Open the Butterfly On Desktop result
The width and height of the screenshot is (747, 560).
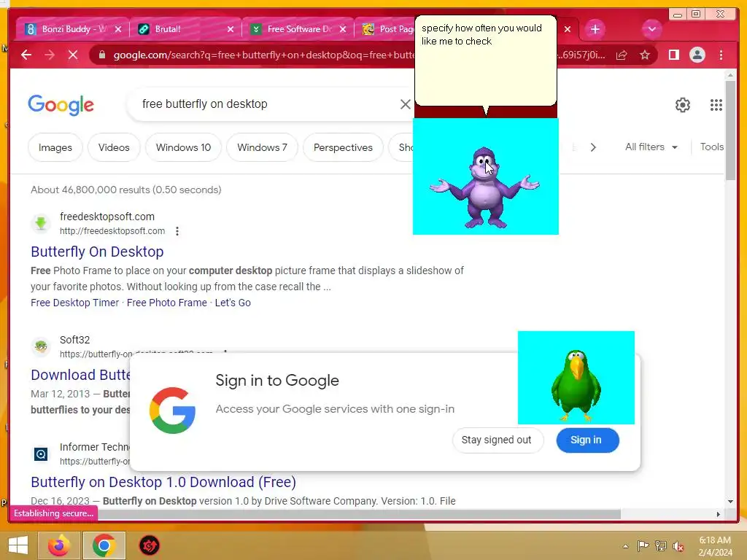[x=97, y=252]
